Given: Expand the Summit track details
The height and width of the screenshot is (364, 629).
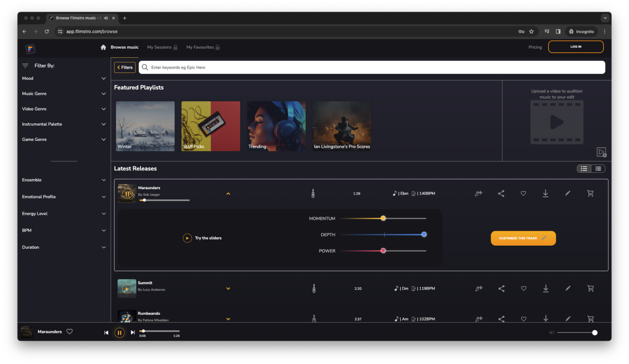Looking at the screenshot, I should point(228,288).
